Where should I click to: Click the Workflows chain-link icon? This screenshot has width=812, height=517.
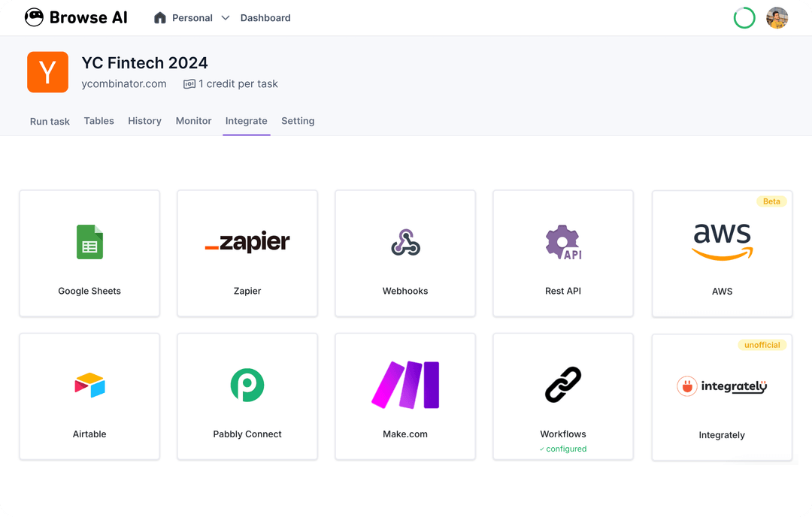click(x=562, y=385)
